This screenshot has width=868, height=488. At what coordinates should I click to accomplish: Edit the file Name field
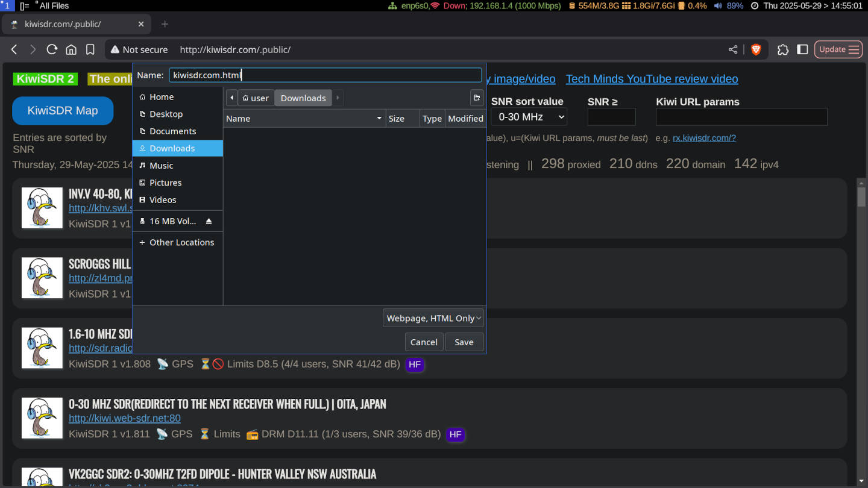tap(325, 75)
